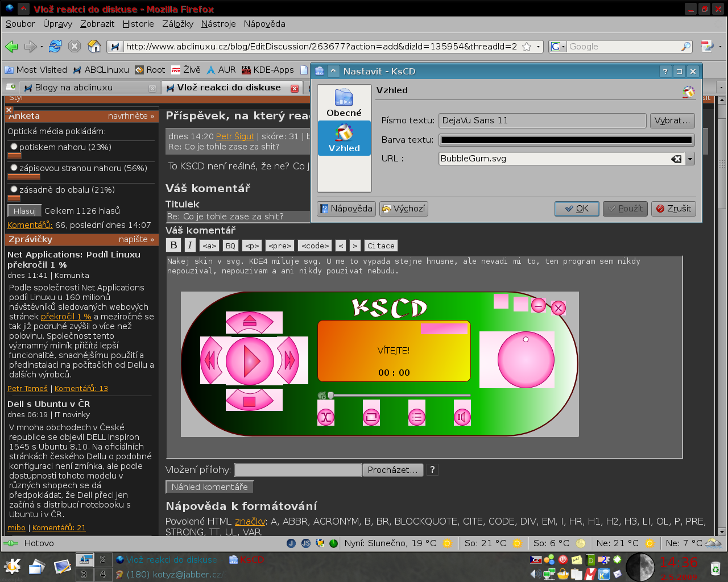728x582 pixels.
Task: Open the trash icon in the panel
Action: (715, 567)
